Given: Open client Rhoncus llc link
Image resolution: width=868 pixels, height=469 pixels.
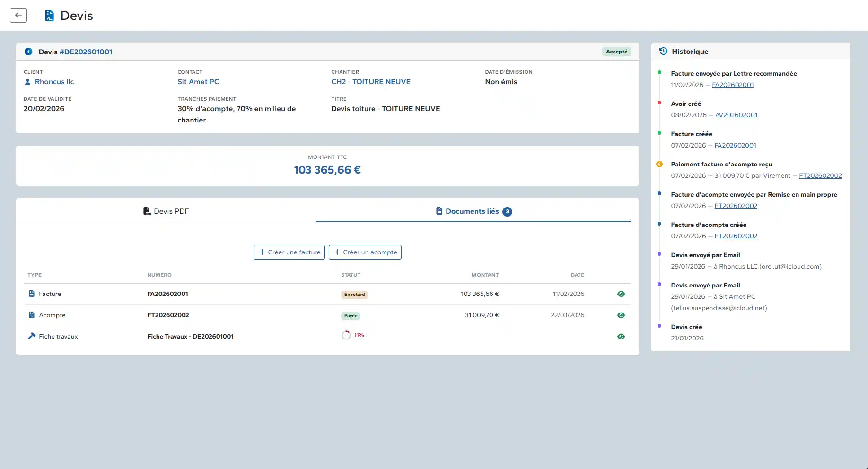Looking at the screenshot, I should coord(54,82).
